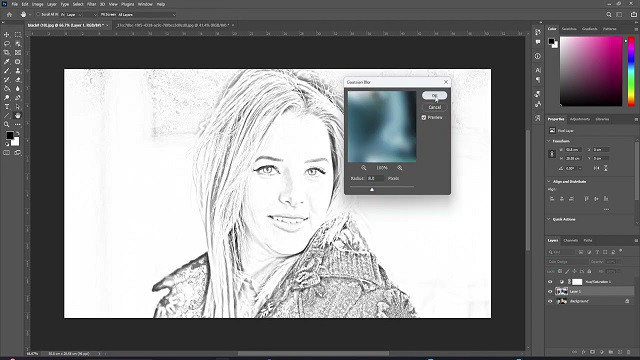Click Cancel in the Gaussian Blur dialog
The height and width of the screenshot is (360, 640).
pos(434,107)
